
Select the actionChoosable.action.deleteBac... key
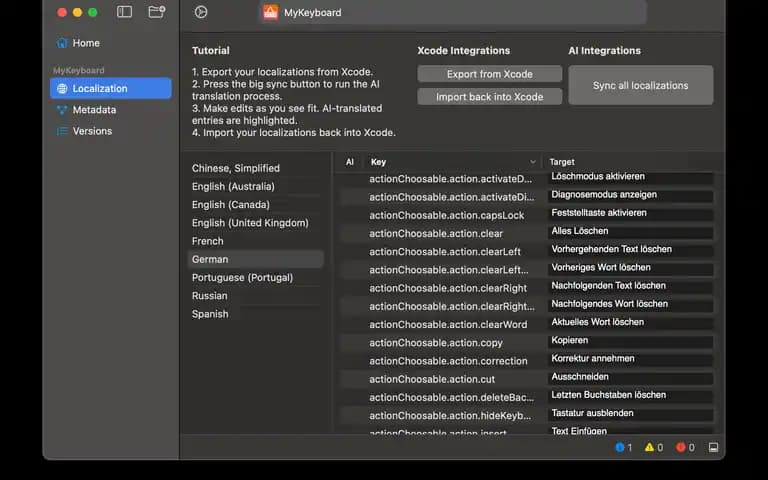pos(451,397)
